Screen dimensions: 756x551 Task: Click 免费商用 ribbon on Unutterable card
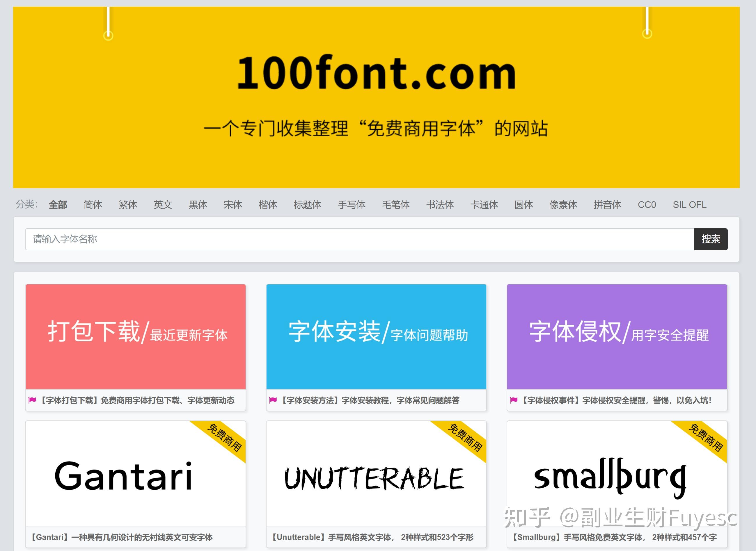coord(465,438)
